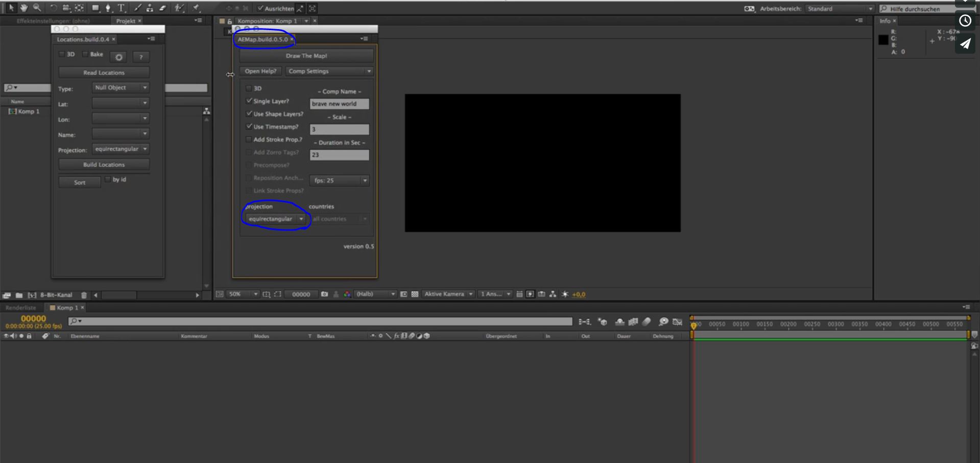Switch to the Projekt tab
980x463 pixels.
tap(126, 21)
